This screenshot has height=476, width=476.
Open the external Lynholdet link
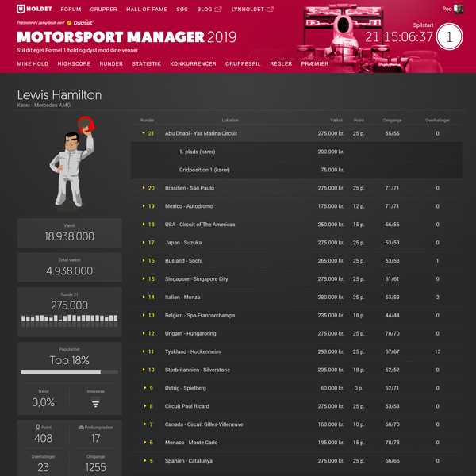coord(252,10)
